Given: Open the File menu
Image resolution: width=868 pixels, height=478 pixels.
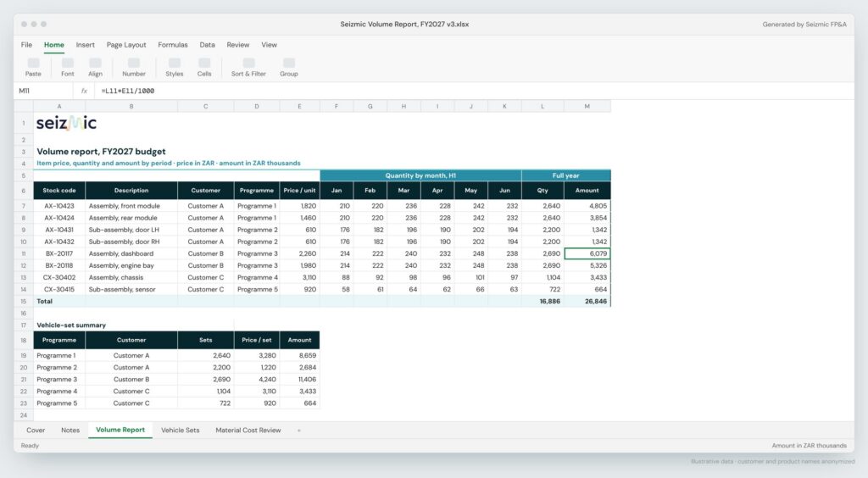Looking at the screenshot, I should [26, 45].
